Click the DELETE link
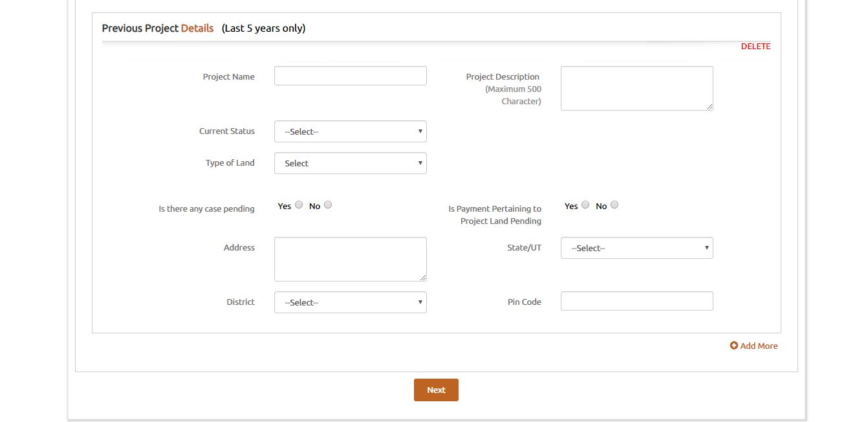868x422 pixels. click(755, 46)
